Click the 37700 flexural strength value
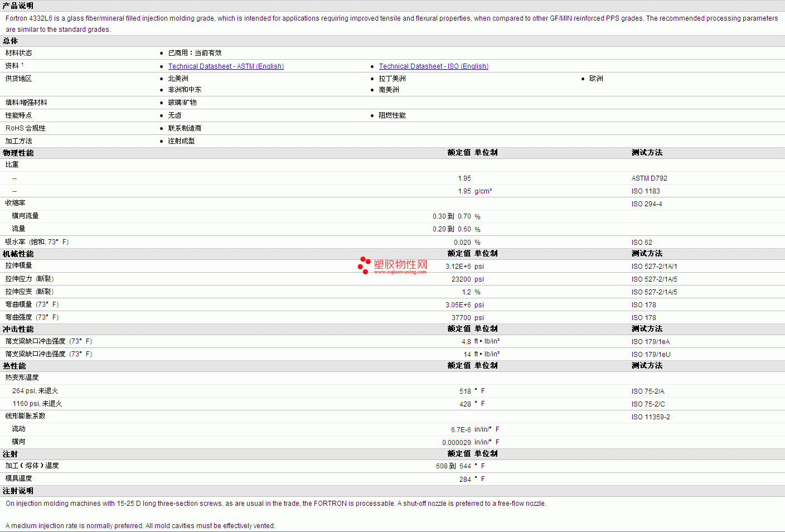785x532 pixels. 461,318
